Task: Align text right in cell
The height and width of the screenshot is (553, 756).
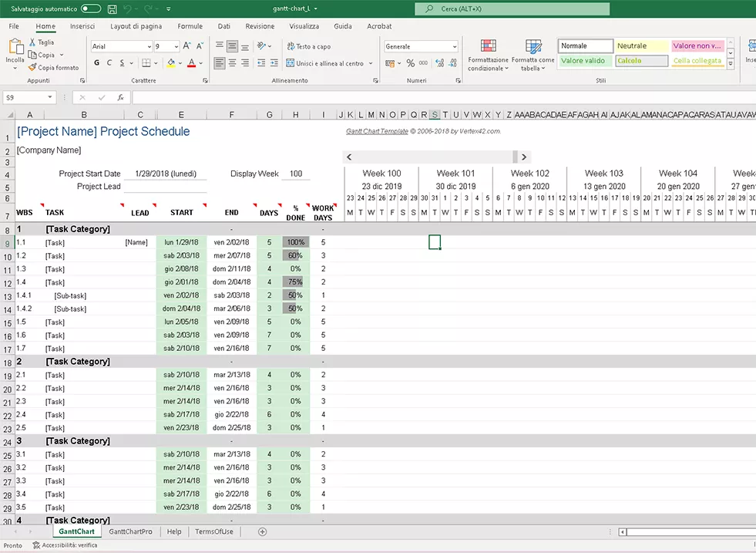Action: pyautogui.click(x=245, y=63)
